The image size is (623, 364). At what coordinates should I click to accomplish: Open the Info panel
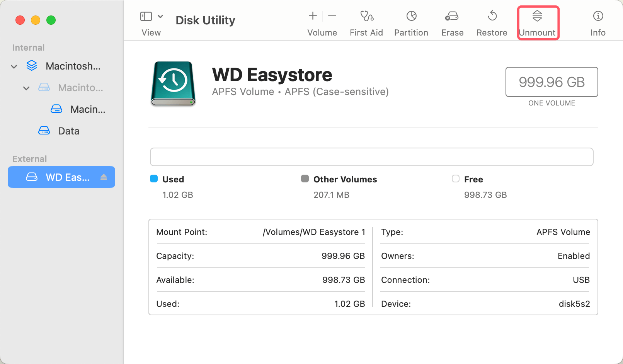598,16
